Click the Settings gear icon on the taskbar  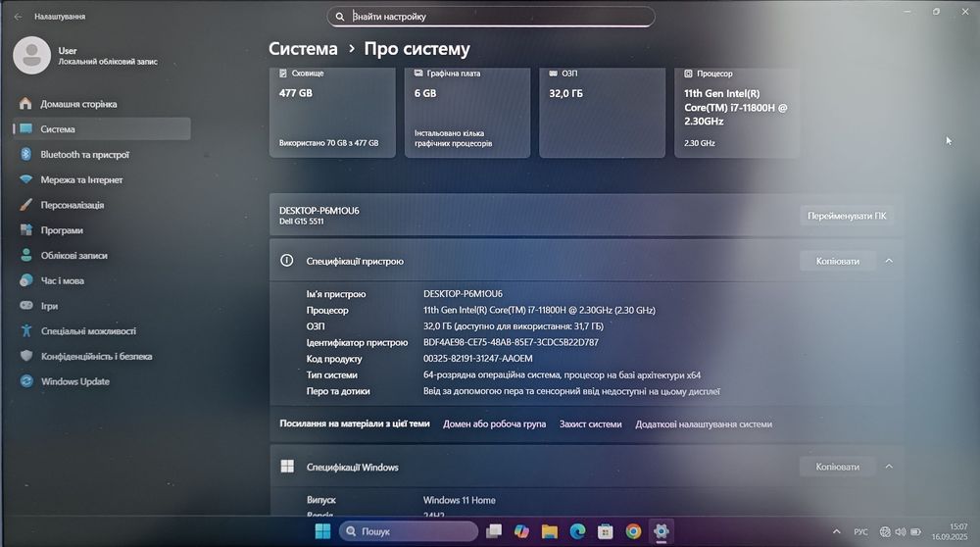pyautogui.click(x=661, y=531)
